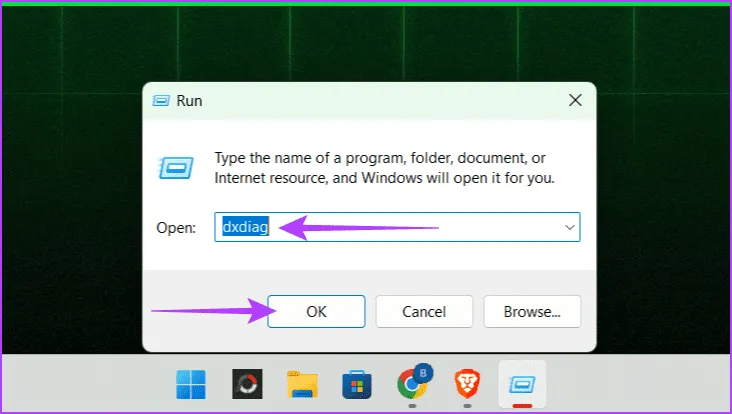Open File Explorer from the taskbar
Screen dimensions: 732x414
coord(301,383)
